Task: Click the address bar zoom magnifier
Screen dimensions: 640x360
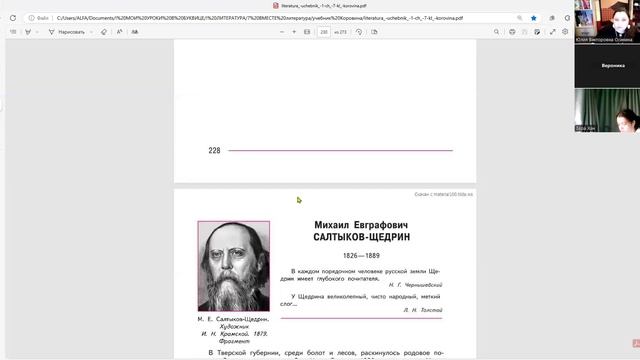Action: coord(520,18)
